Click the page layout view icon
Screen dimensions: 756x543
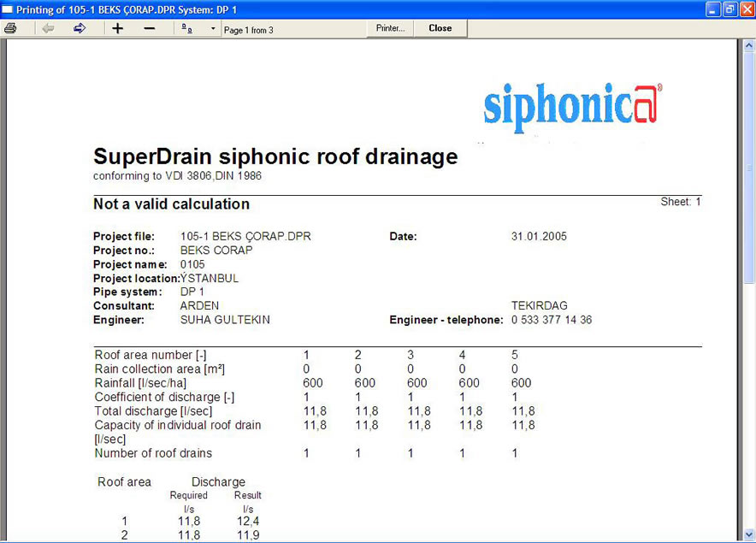tap(187, 29)
